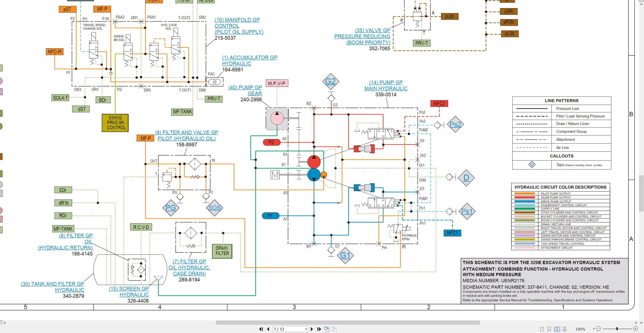Image resolution: width=644 pixels, height=333 pixels.
Task: Click the brown pL6f connector label
Action: point(450,17)
